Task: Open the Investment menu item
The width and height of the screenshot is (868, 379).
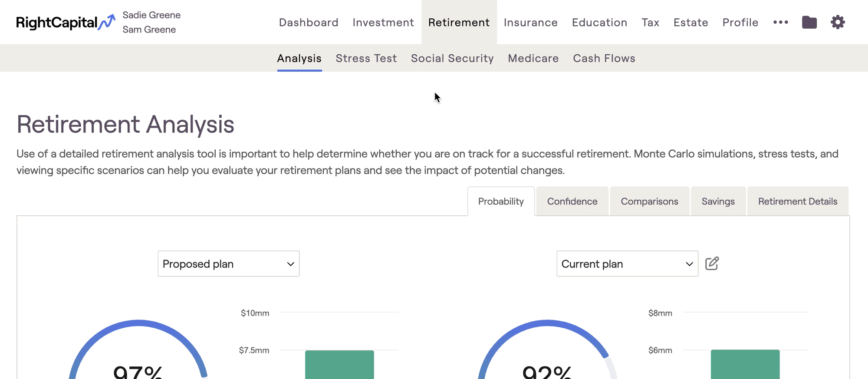Action: (383, 22)
